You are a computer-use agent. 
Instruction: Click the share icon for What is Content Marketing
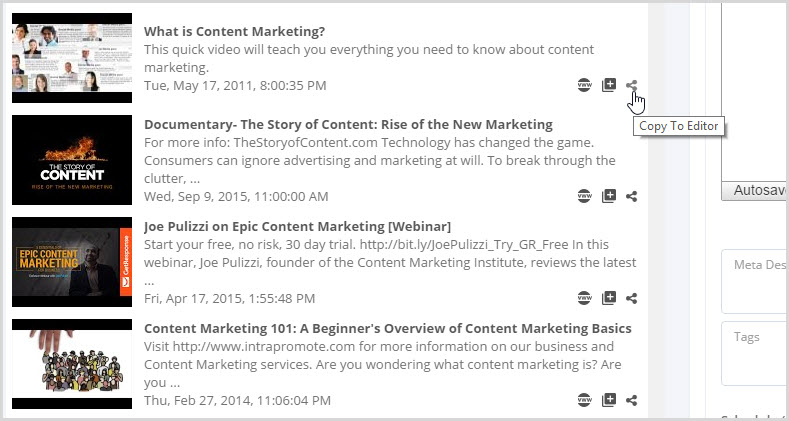coord(632,85)
